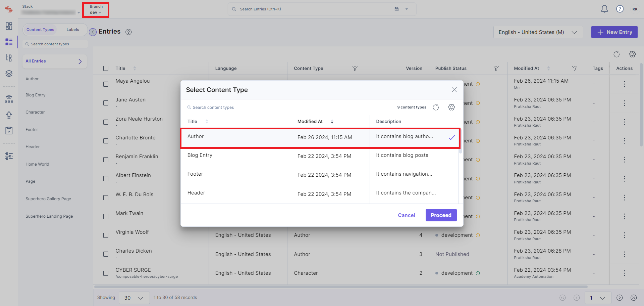This screenshot has width=644, height=306.
Task: Click the help icon beside Entries heading
Action: pos(128,32)
